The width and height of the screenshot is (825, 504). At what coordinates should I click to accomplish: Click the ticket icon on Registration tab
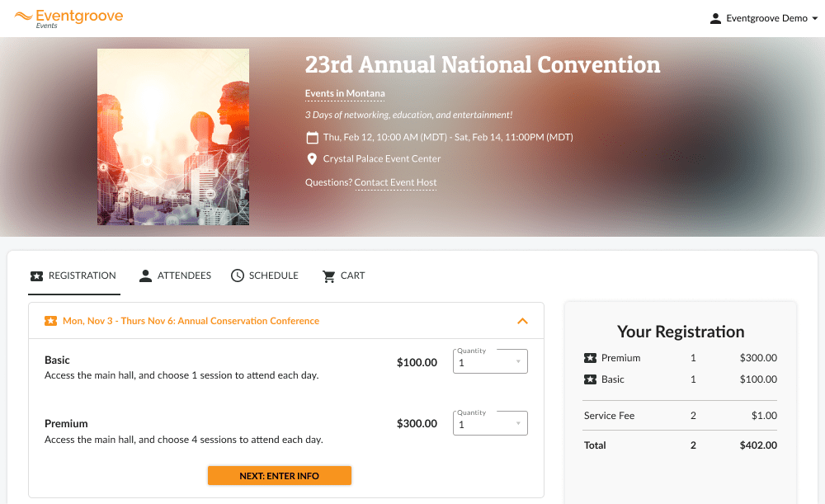36,276
